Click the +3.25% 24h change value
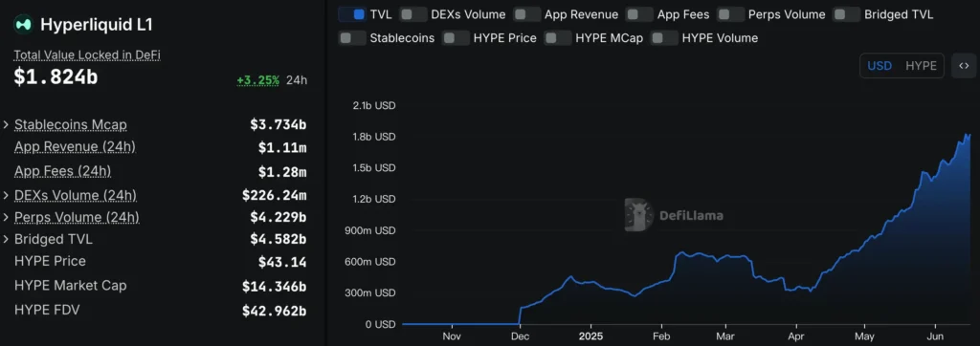The image size is (980, 346). 257,80
